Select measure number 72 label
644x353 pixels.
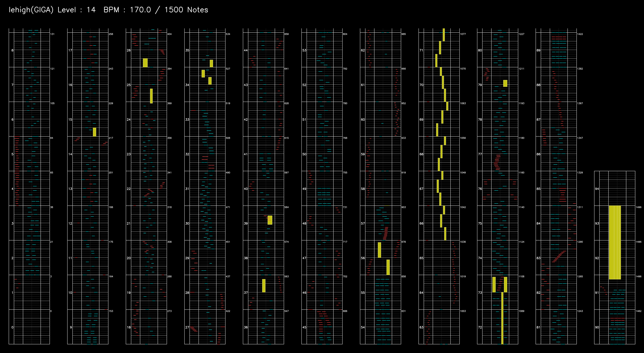[480, 327]
